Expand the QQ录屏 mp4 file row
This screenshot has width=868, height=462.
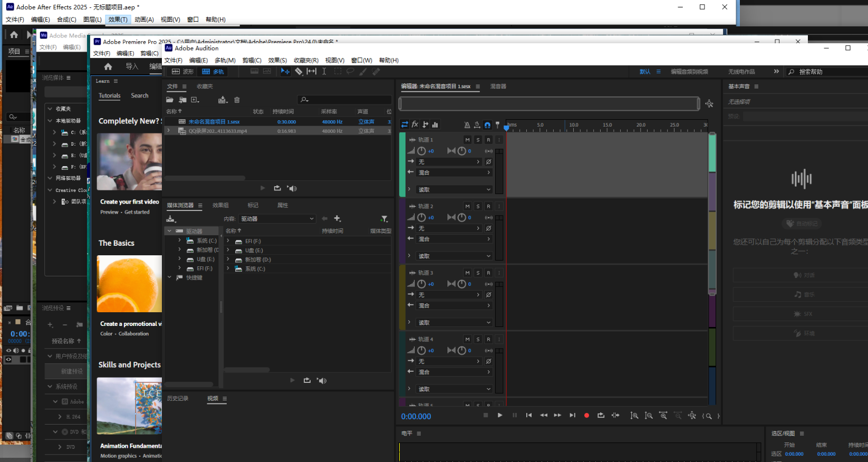click(169, 131)
